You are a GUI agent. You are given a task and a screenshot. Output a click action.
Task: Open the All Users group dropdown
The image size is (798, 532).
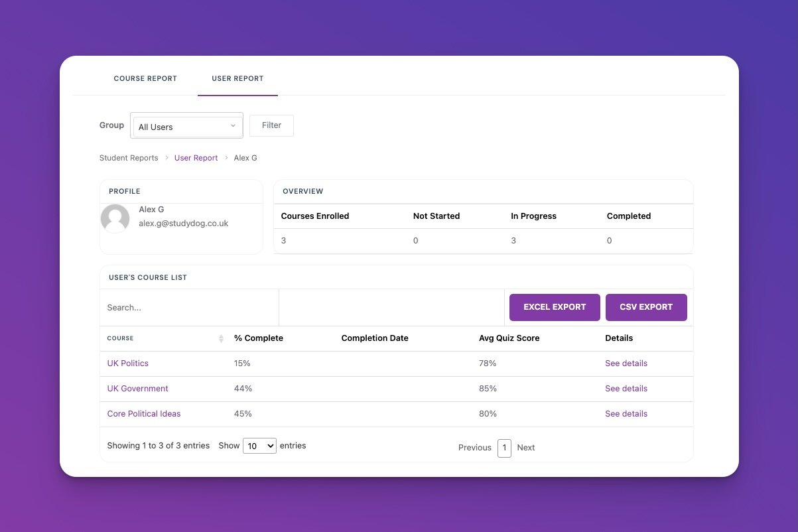click(x=187, y=126)
